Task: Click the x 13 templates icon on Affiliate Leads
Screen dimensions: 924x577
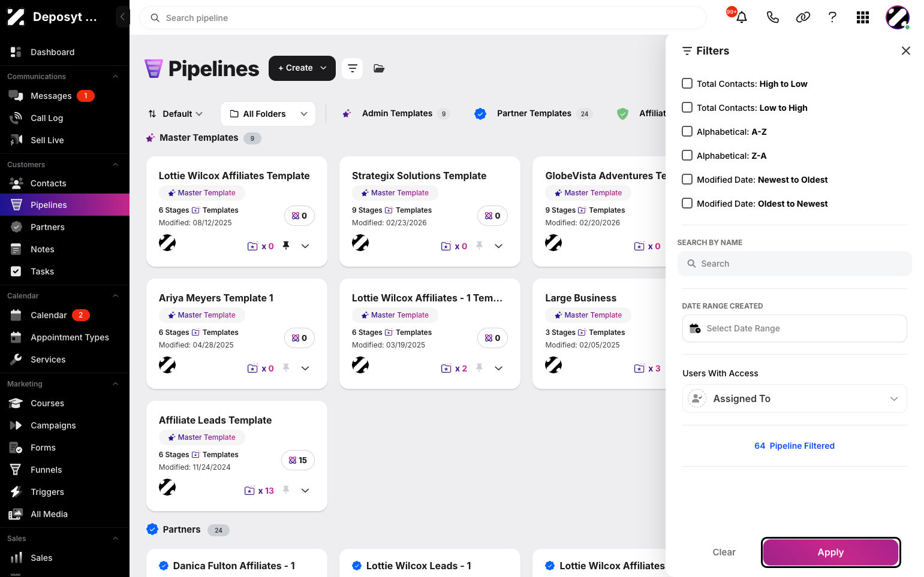Action: (259, 491)
